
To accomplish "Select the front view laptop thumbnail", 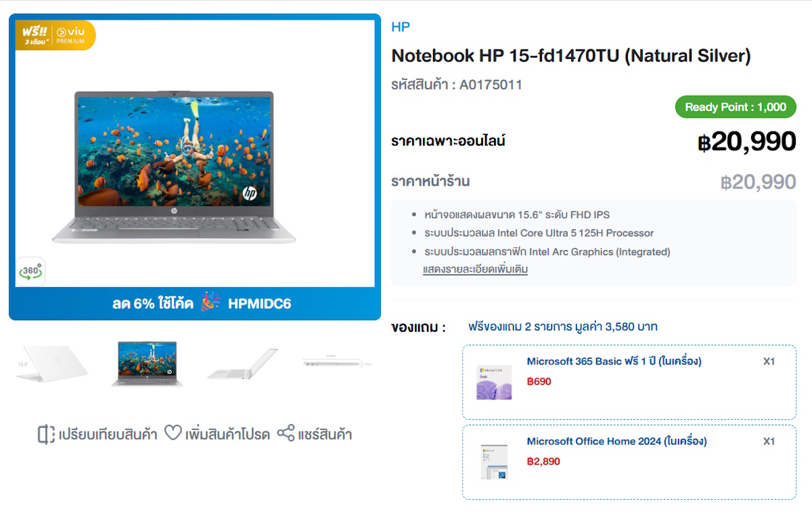I will 147,364.
